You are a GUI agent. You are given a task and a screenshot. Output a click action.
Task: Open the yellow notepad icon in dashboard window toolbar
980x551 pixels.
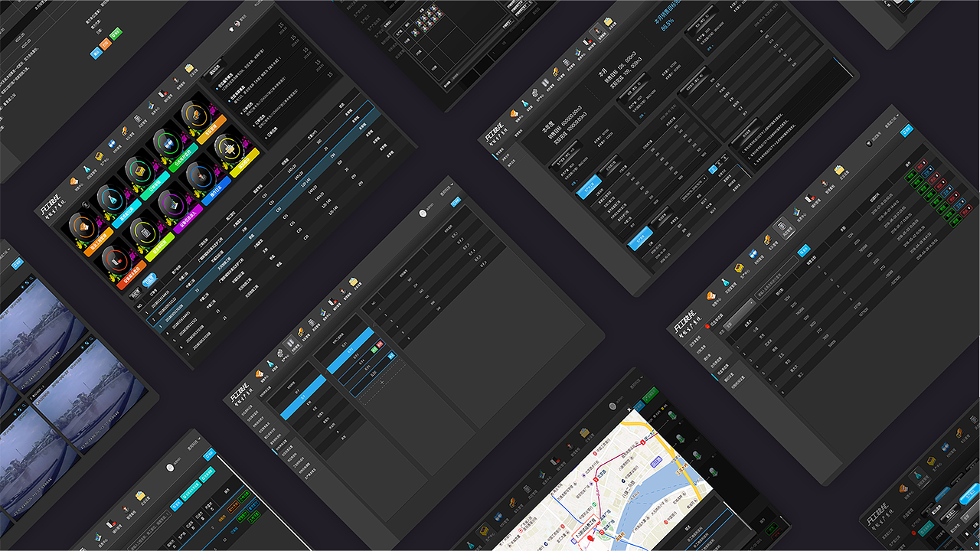click(x=190, y=70)
